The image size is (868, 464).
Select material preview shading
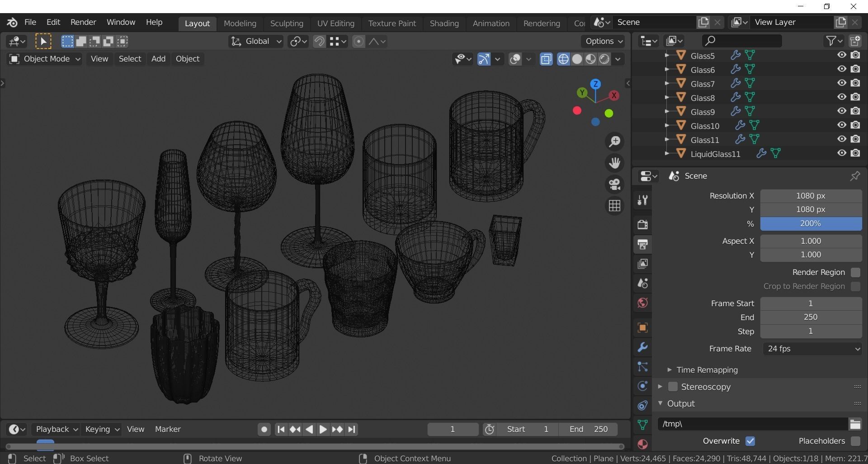click(591, 59)
